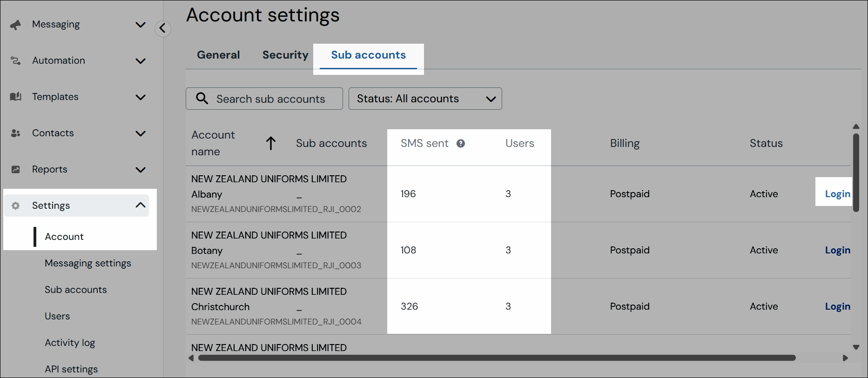868x378 pixels.
Task: Click the table's scroll up arrow
Action: pyautogui.click(x=856, y=126)
